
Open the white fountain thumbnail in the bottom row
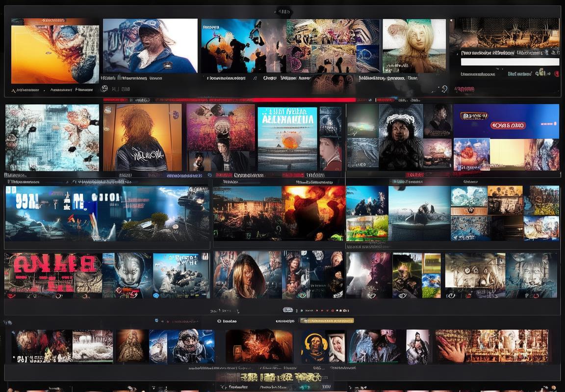coord(93,346)
